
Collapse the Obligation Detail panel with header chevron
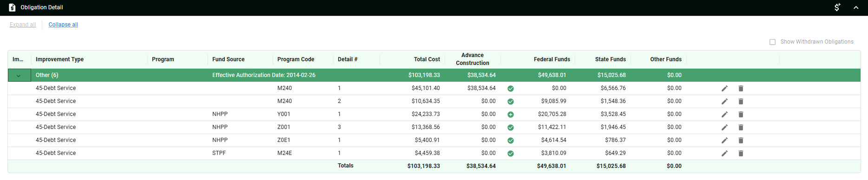[x=856, y=7]
